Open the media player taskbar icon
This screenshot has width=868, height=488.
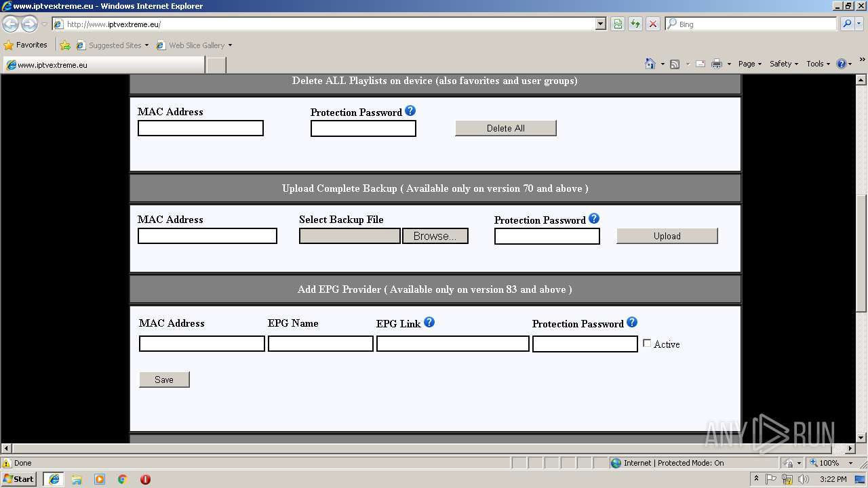(x=100, y=479)
